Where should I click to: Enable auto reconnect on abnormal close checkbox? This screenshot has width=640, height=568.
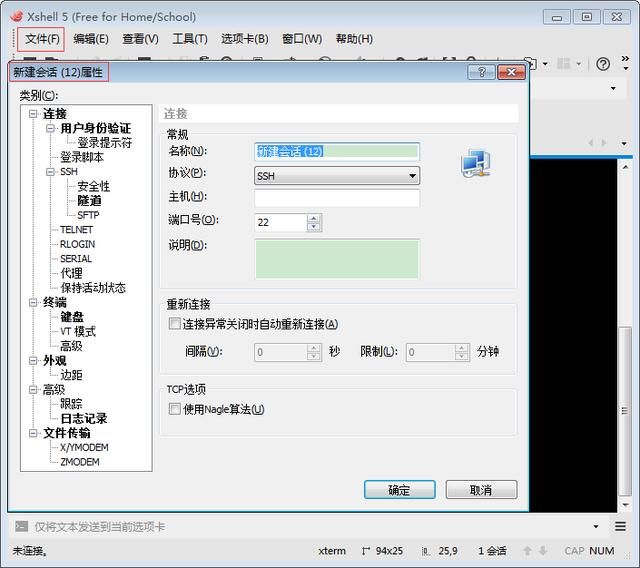tap(174, 324)
